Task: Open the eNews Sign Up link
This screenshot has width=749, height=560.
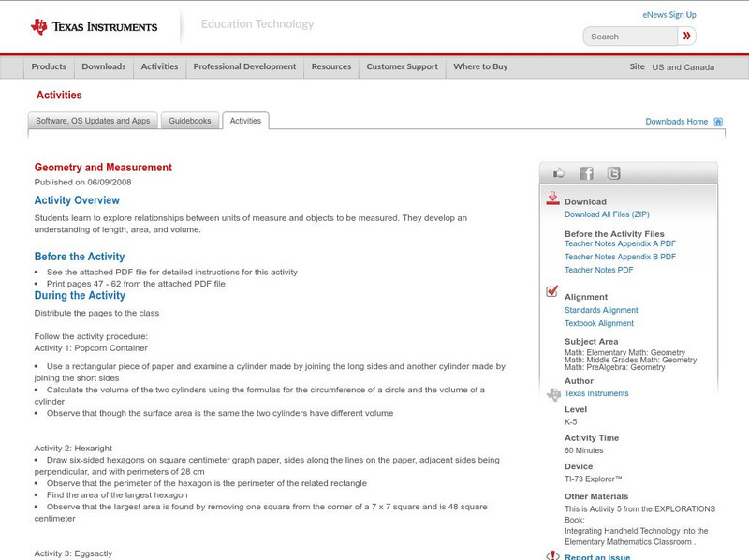Action: click(x=669, y=15)
